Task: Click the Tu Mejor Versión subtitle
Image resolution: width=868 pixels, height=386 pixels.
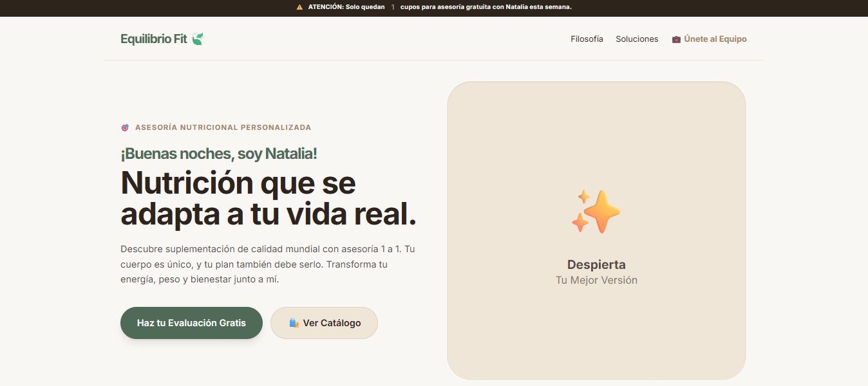Action: 596,280
